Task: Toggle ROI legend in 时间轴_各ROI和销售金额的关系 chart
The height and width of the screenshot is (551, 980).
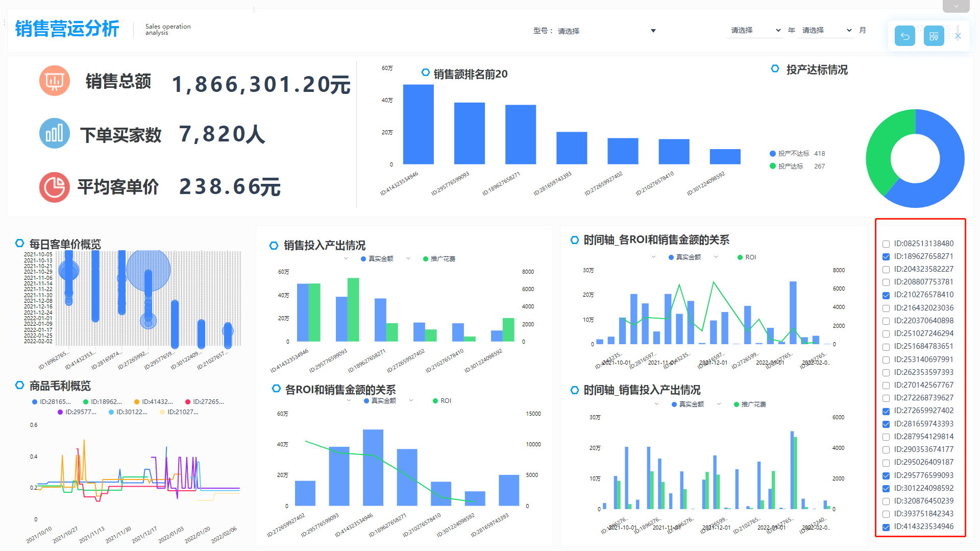Action: (747, 257)
